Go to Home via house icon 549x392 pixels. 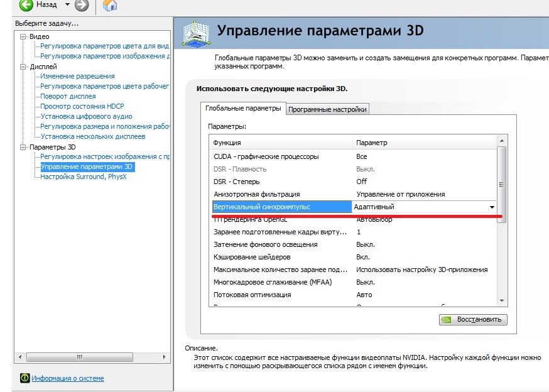tap(109, 5)
